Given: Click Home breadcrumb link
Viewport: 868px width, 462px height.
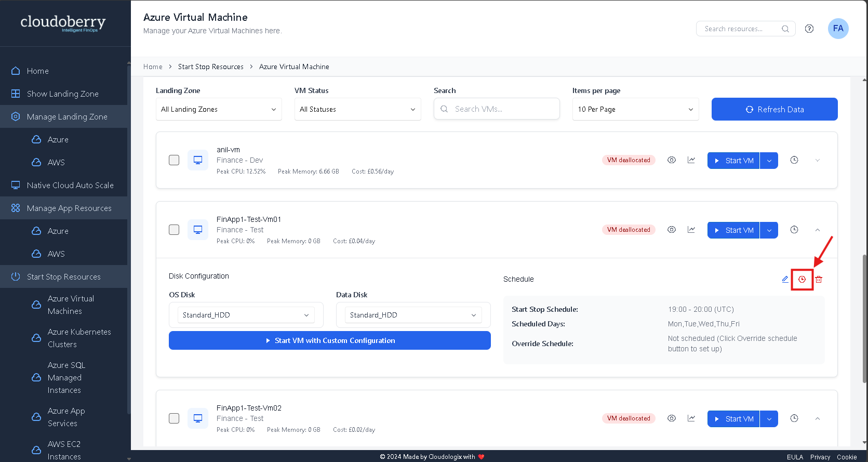Looking at the screenshot, I should coord(153,67).
